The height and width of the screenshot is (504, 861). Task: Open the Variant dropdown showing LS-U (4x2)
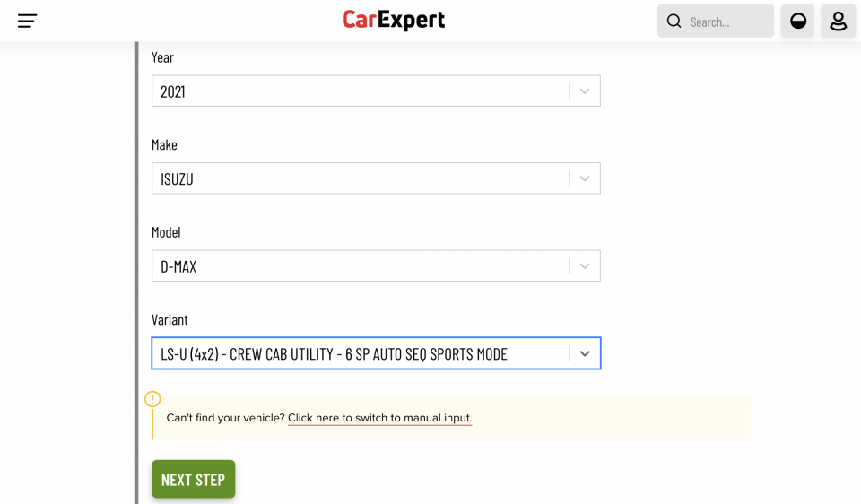(x=359, y=353)
